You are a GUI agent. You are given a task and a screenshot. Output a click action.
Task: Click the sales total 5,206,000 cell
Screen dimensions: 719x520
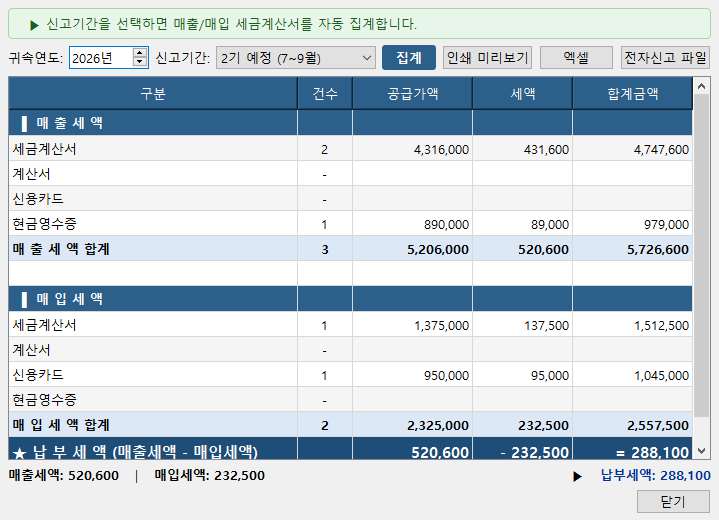[x=412, y=249]
